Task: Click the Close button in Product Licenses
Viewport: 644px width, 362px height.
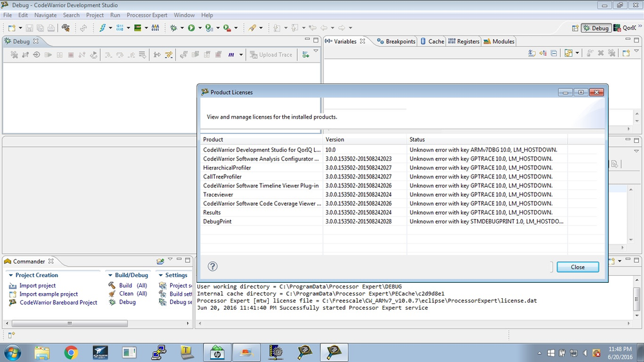Action: pos(578,267)
